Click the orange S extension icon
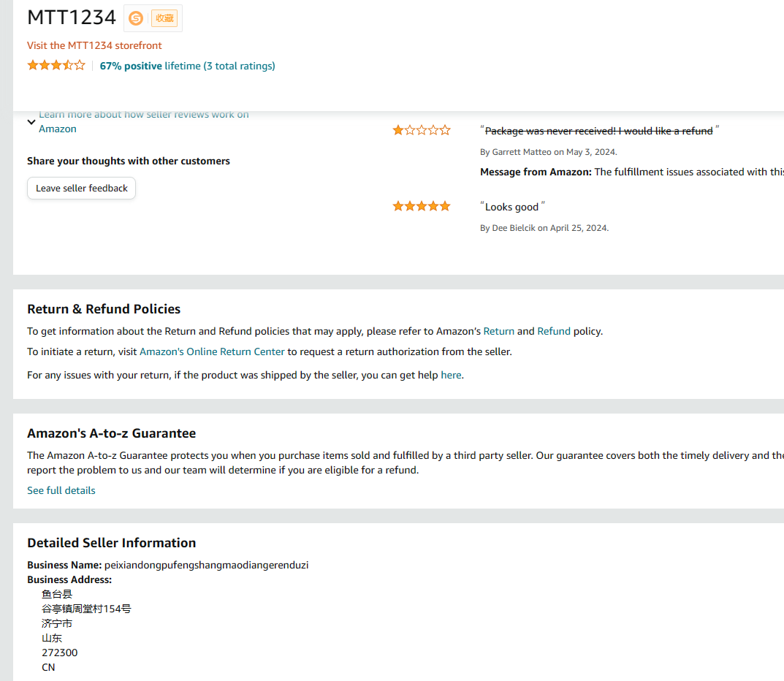The height and width of the screenshot is (681, 784). (x=136, y=18)
